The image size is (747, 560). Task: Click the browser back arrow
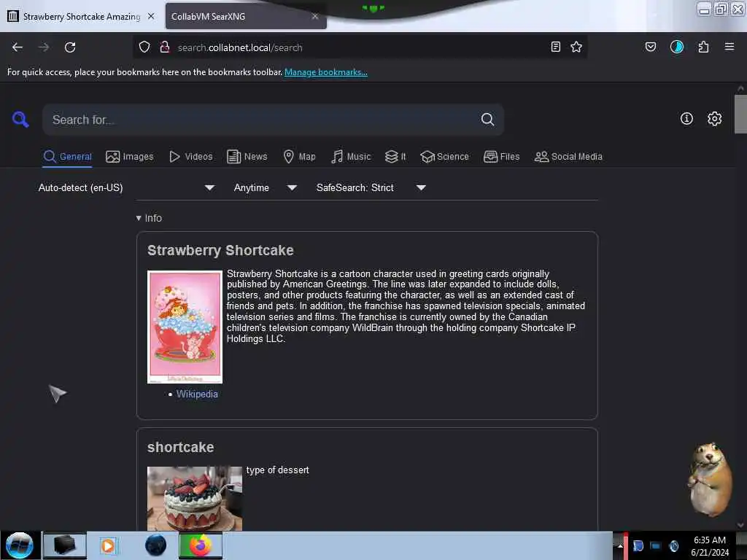[18, 47]
